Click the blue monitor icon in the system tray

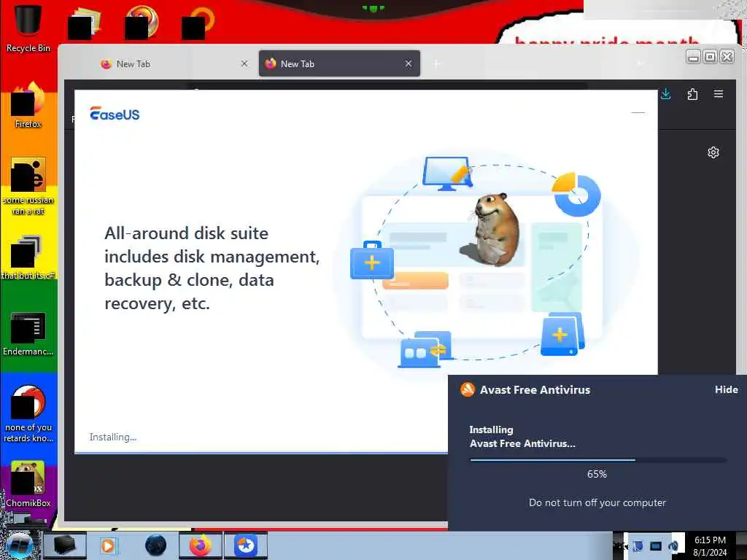656,546
